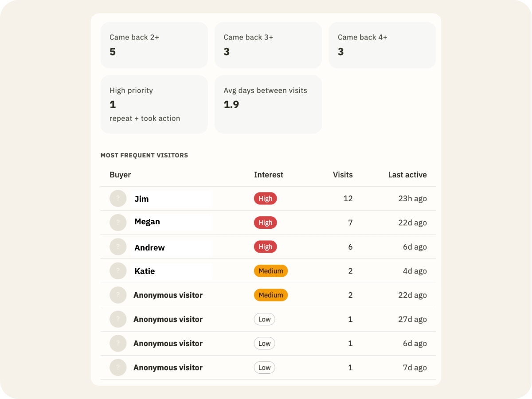Click the Buyer column header
Screen dimensions: 532x399
(120, 175)
